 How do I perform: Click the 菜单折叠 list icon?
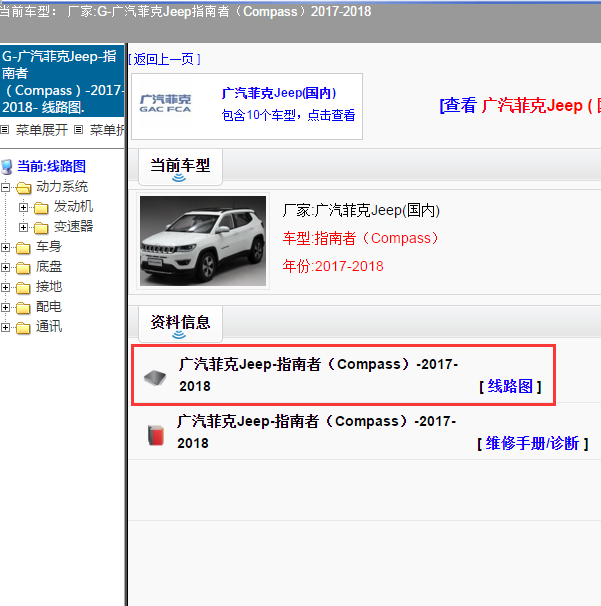point(78,129)
